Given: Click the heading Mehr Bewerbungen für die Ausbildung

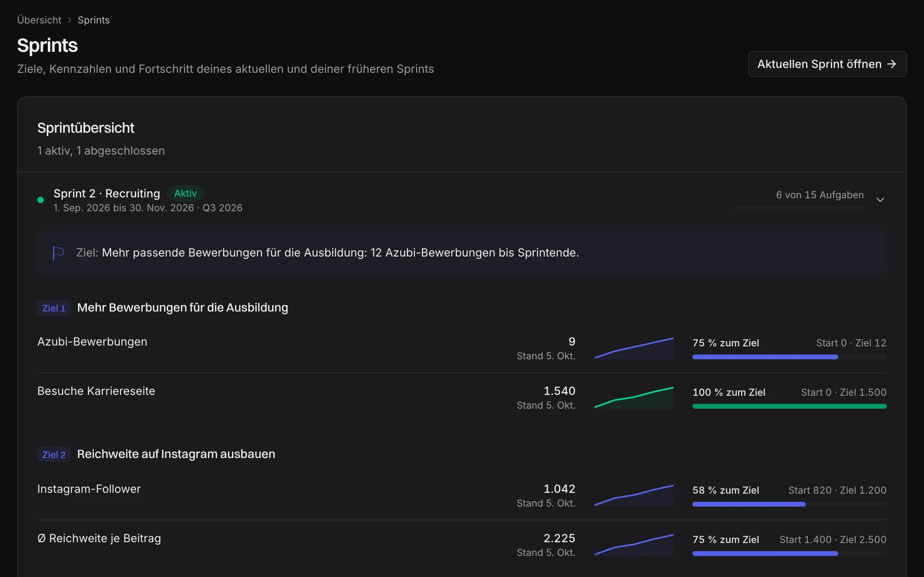Looking at the screenshot, I should (x=183, y=308).
